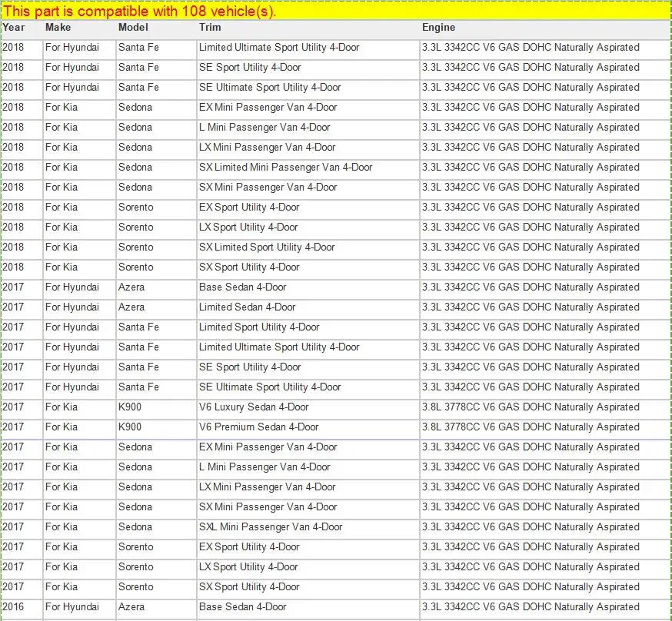672x621 pixels.
Task: Click 'For Hyundai' in 2017 Base Sedan row
Action: tap(72, 287)
